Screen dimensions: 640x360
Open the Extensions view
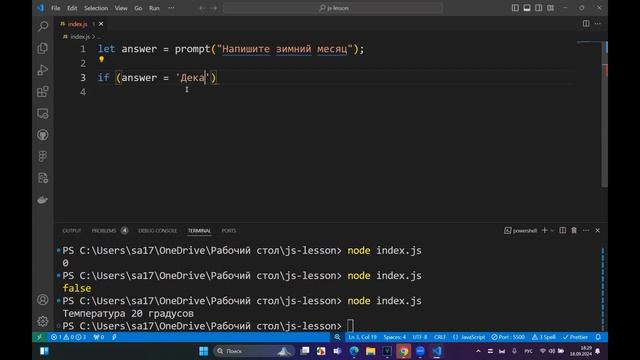(42, 91)
